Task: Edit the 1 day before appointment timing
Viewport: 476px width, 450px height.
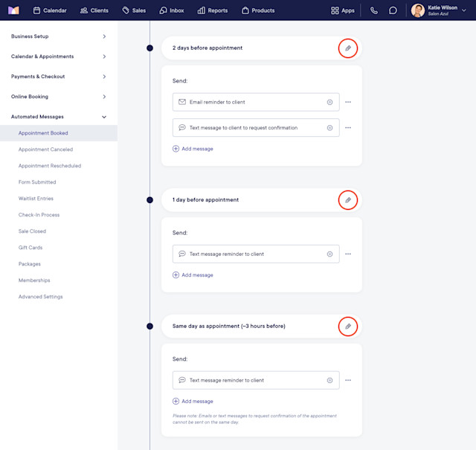Action: pyautogui.click(x=348, y=200)
